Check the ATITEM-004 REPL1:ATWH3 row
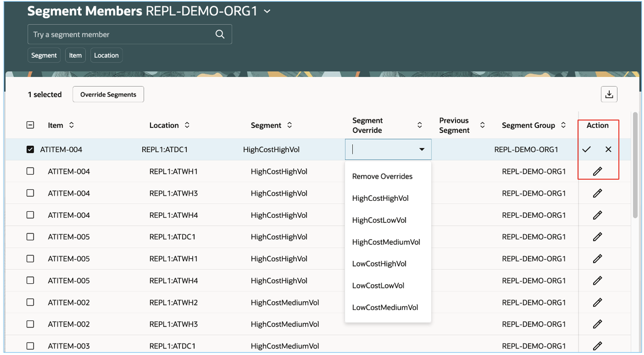This screenshot has height=355, width=644. [x=30, y=193]
